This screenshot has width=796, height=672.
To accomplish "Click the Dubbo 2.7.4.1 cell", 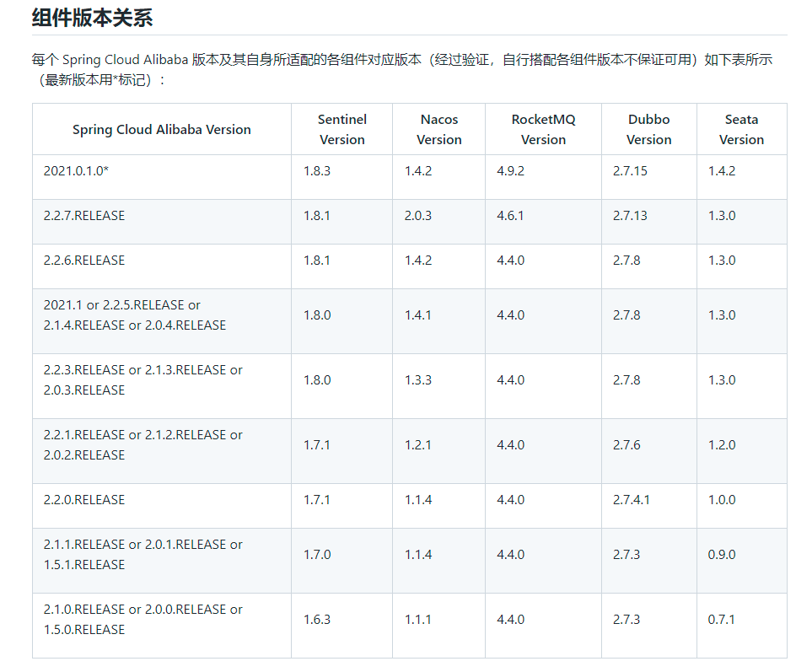I will tap(632, 500).
